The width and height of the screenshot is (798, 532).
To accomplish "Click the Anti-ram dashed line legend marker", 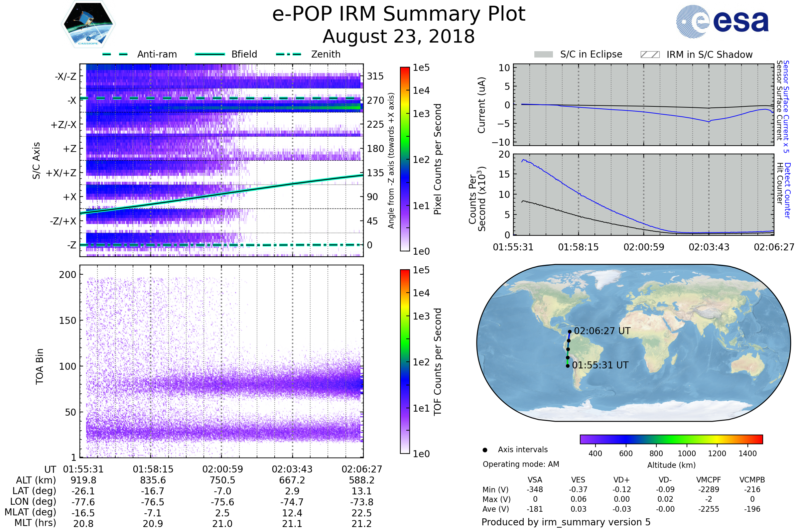I will [x=115, y=54].
